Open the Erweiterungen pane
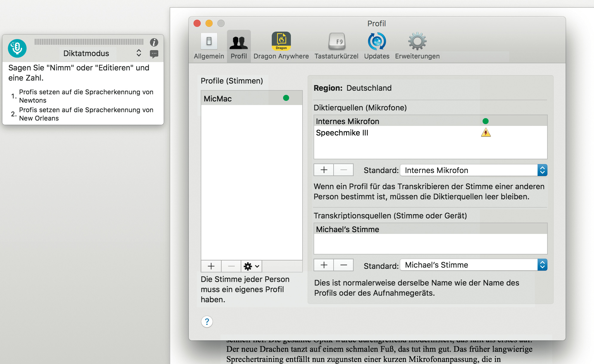594x364 pixels. (417, 46)
